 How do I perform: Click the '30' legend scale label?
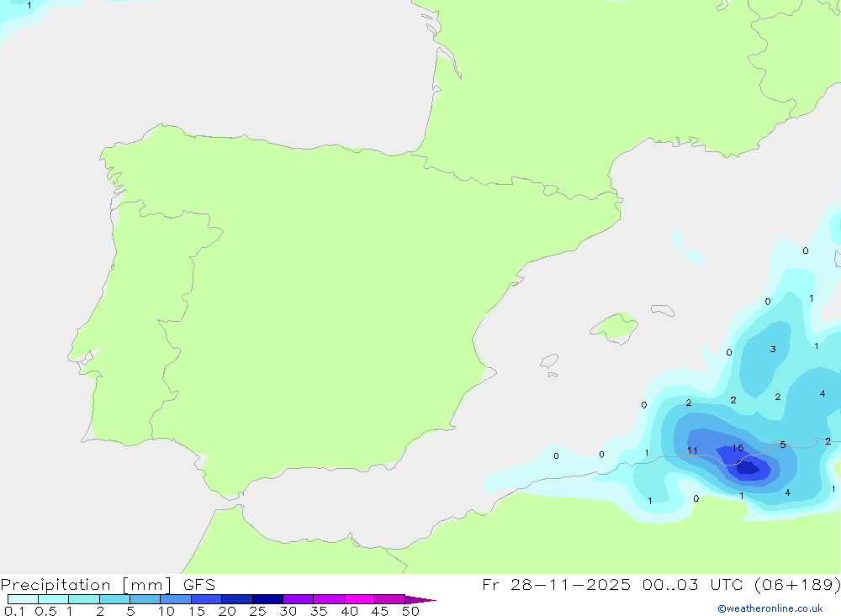[x=288, y=611]
